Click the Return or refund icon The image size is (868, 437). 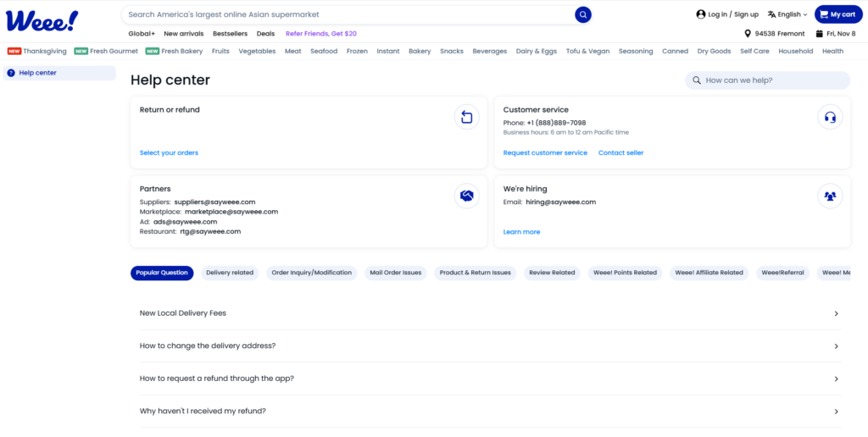point(467,117)
